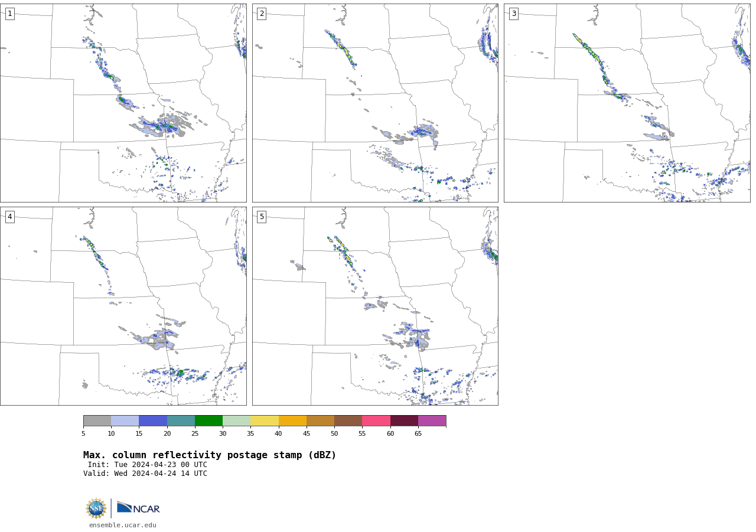Click the ensemble.ucar.edu text

coord(123,525)
